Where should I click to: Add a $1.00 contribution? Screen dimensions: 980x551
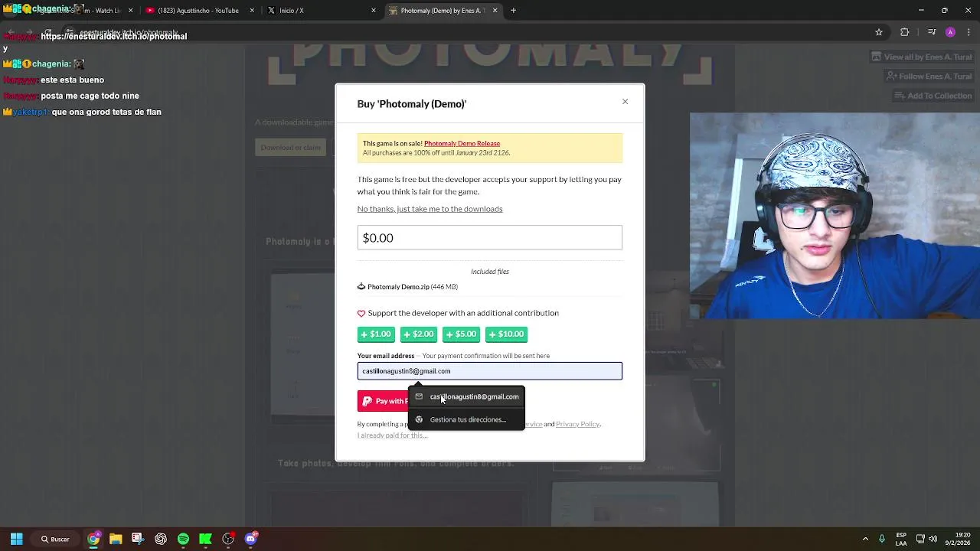[x=376, y=334]
